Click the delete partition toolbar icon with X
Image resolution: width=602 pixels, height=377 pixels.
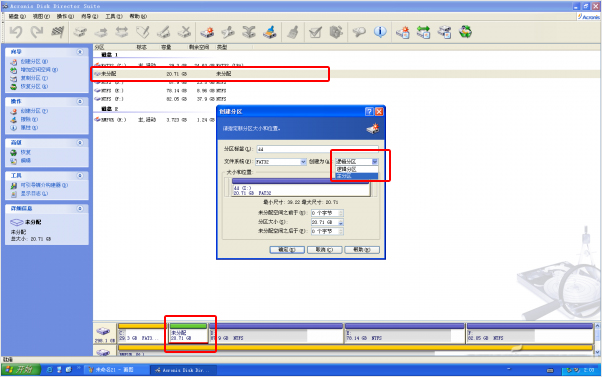(184, 32)
